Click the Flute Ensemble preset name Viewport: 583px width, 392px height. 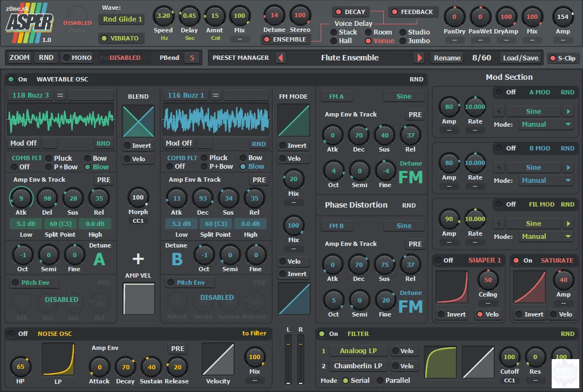coord(350,58)
